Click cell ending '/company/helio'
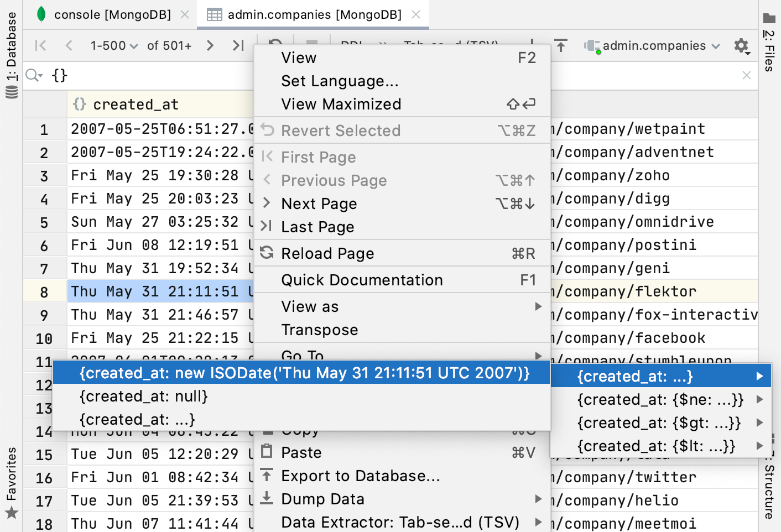This screenshot has height=532, width=781. point(654,500)
